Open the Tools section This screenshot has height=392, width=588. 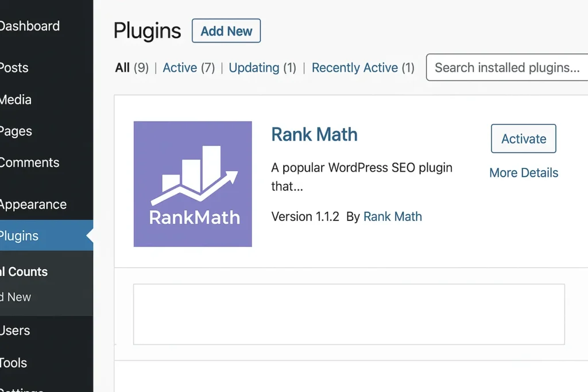coord(13,363)
